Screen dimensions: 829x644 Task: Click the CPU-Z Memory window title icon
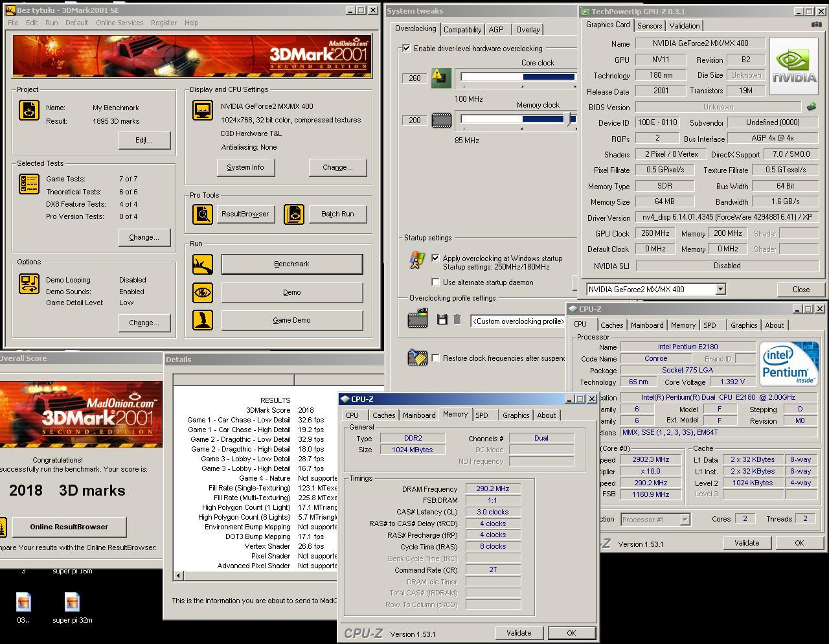tap(345, 399)
